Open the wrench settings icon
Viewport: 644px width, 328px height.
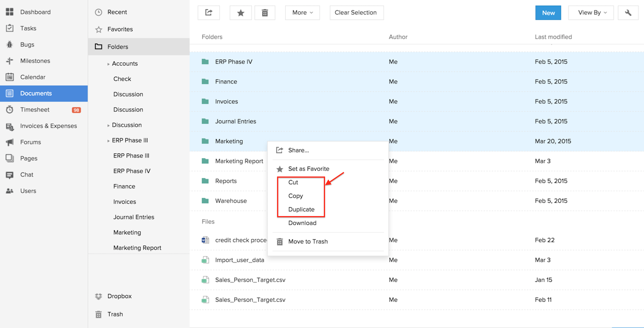coord(628,12)
